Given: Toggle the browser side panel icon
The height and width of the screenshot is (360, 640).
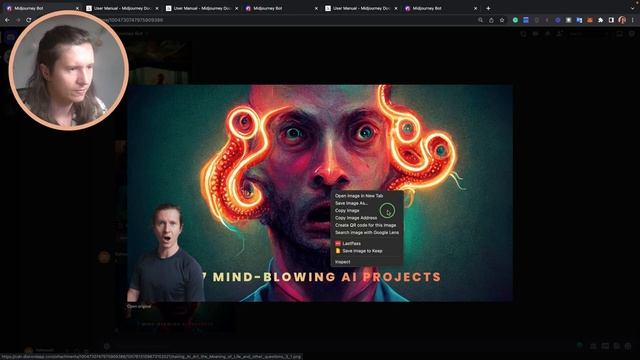Looking at the screenshot, I should [611, 20].
